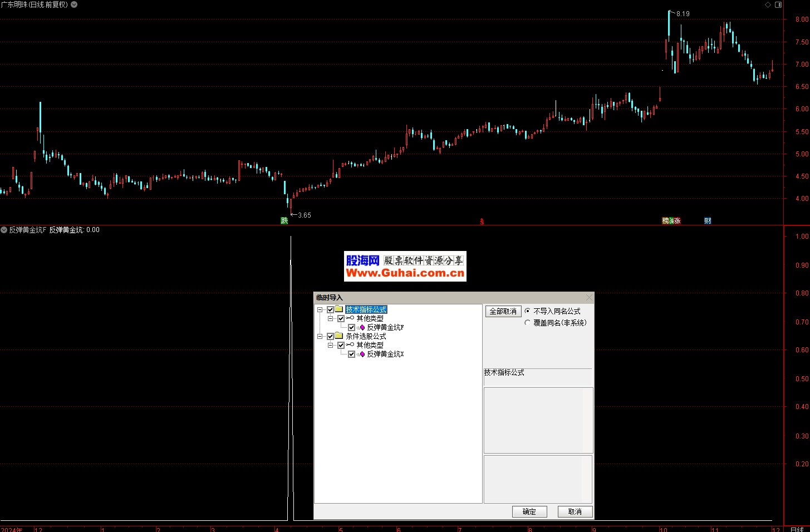Collapse 其他类型 node under 技术指标公式
Viewport: 810px width, 532px height.
click(x=331, y=318)
